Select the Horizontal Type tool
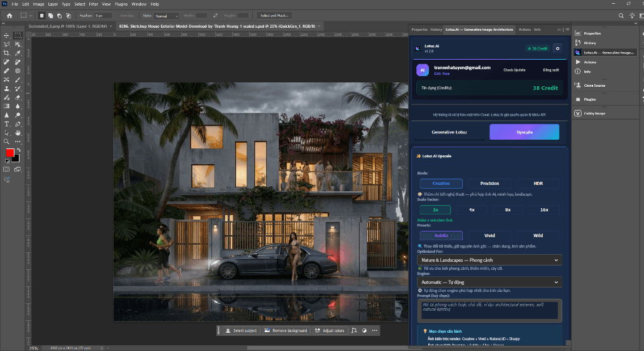The height and width of the screenshot is (351, 644). 6,124
